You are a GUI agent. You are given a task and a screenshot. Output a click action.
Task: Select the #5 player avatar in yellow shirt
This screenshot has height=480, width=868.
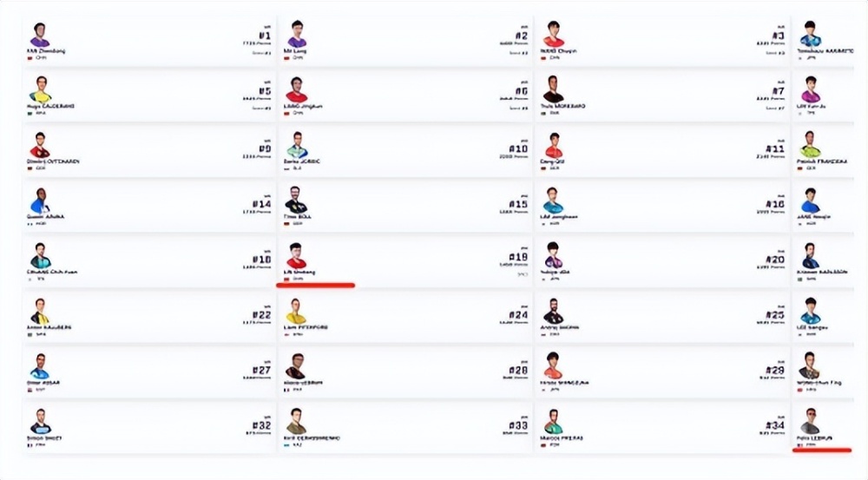click(40, 89)
